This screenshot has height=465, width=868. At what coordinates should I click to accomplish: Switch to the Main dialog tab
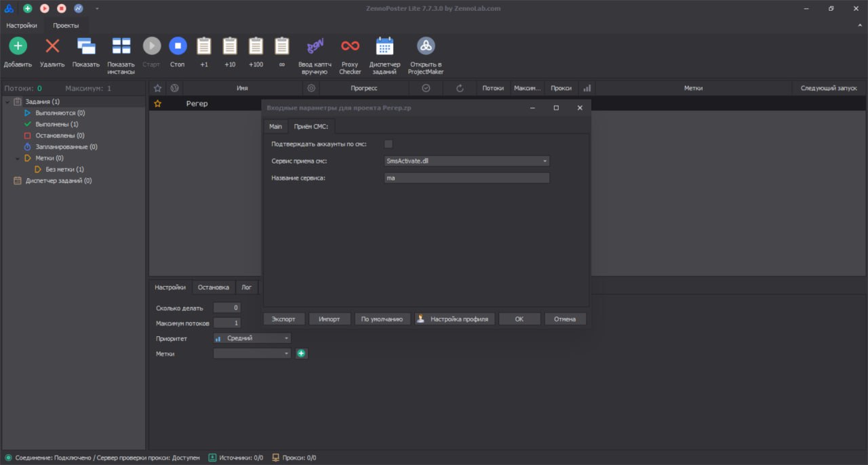coord(275,127)
